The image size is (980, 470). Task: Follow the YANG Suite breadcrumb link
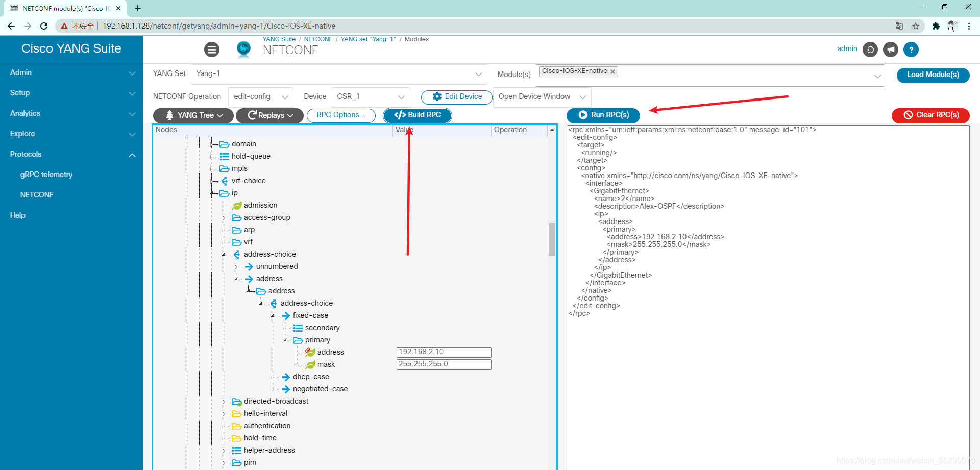pos(279,39)
